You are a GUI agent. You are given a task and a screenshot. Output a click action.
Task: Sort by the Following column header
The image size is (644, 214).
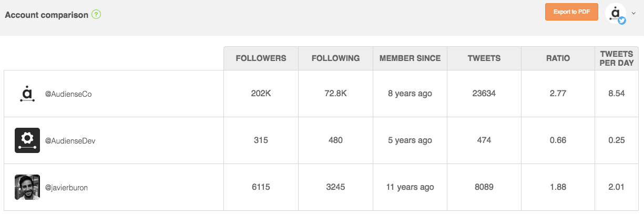(x=335, y=58)
